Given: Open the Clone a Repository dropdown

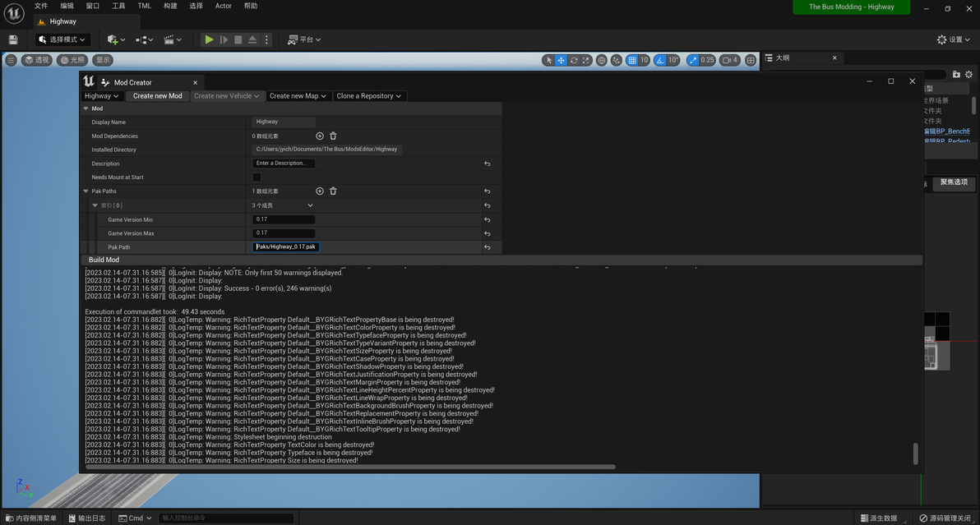Looking at the screenshot, I should click(x=369, y=96).
